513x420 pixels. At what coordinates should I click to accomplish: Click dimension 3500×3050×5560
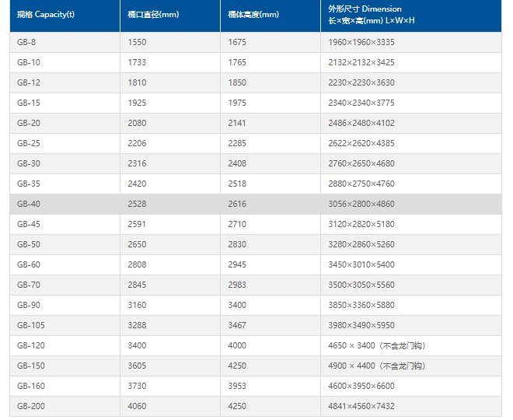click(x=361, y=285)
